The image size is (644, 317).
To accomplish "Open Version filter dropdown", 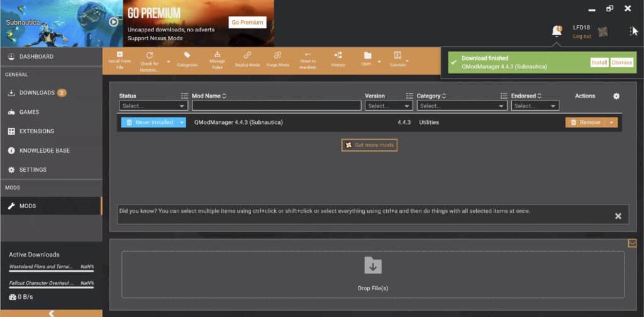I will 389,106.
